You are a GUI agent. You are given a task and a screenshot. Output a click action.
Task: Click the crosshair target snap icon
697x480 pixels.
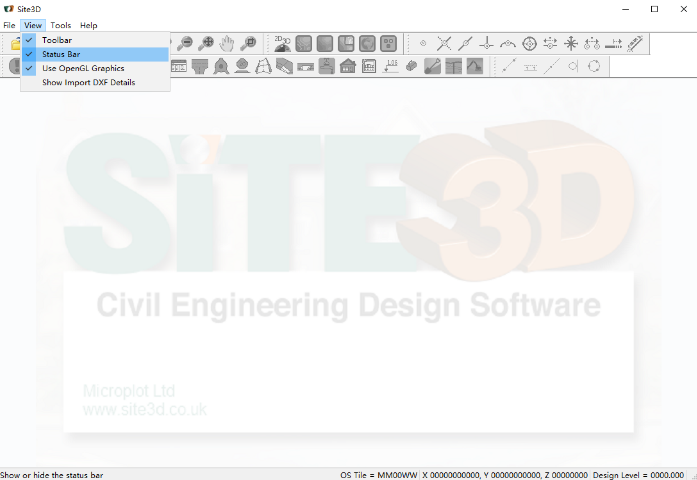(x=529, y=43)
